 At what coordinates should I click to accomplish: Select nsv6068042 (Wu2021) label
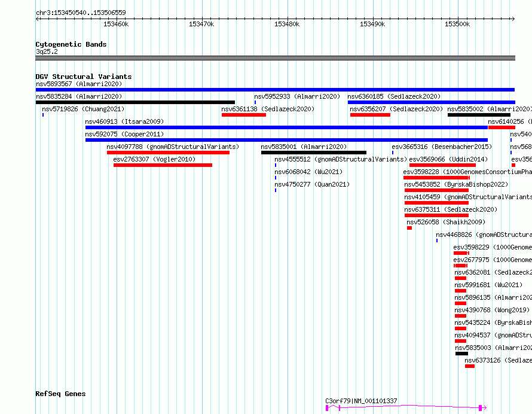(x=308, y=172)
